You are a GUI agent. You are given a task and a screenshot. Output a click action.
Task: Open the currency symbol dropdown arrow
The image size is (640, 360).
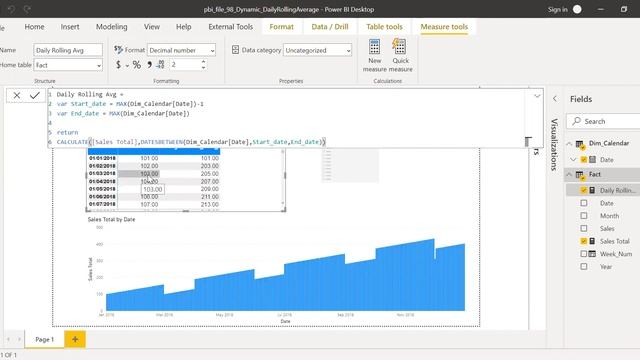tap(127, 65)
